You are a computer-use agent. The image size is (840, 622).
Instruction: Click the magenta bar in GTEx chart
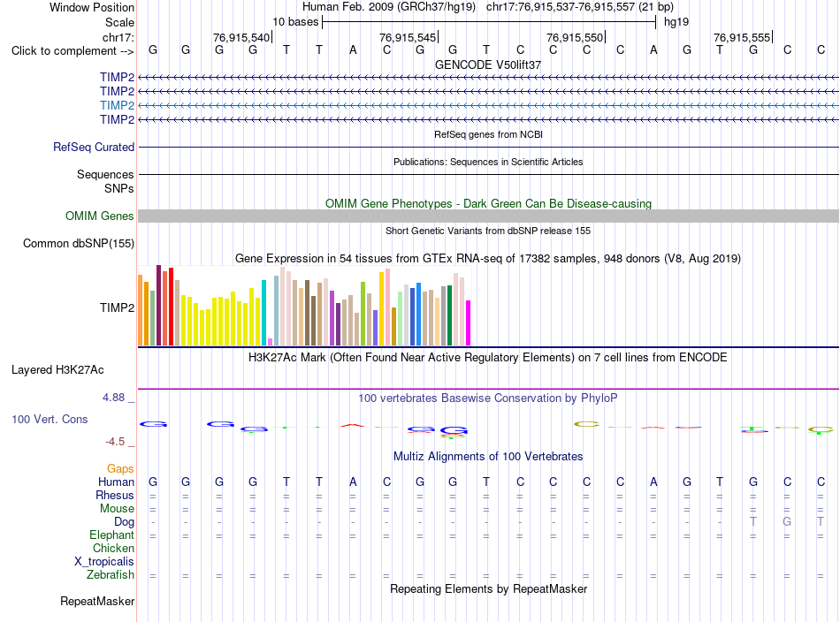pos(469,322)
